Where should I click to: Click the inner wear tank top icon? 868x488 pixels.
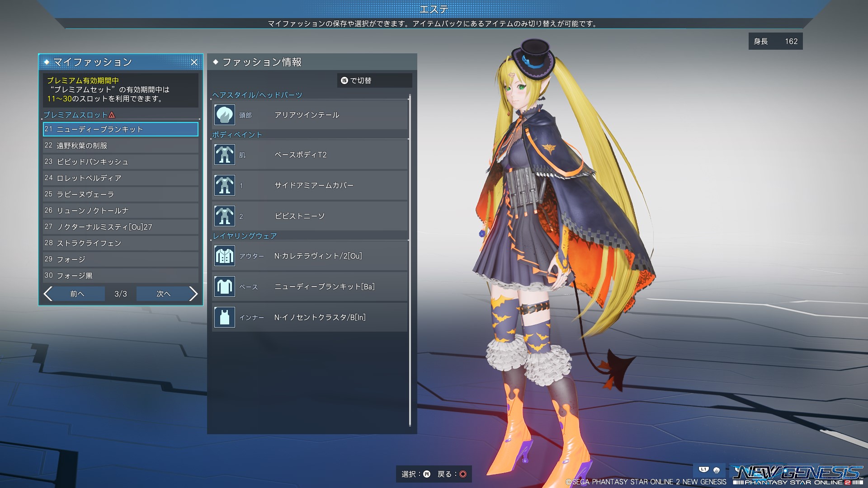click(224, 317)
